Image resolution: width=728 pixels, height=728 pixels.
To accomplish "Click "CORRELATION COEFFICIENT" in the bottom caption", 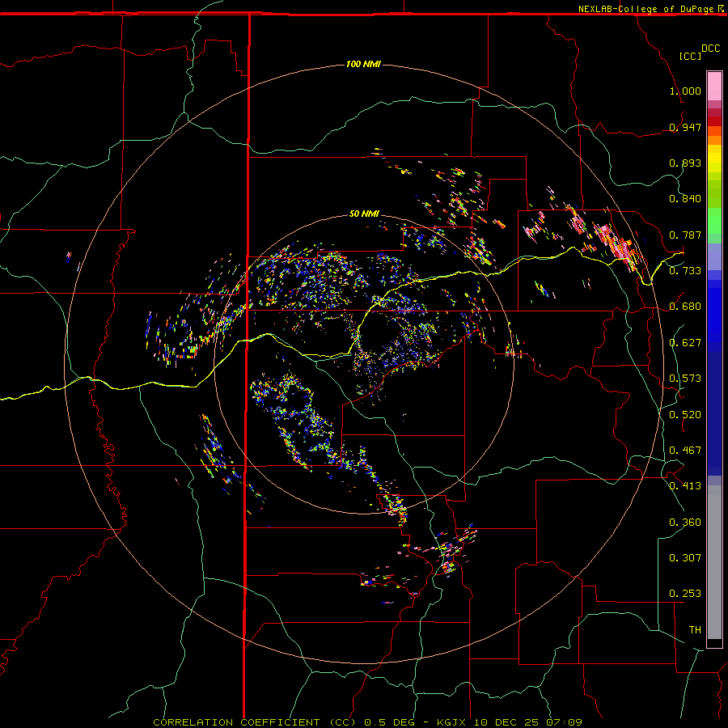I will 236,722.
